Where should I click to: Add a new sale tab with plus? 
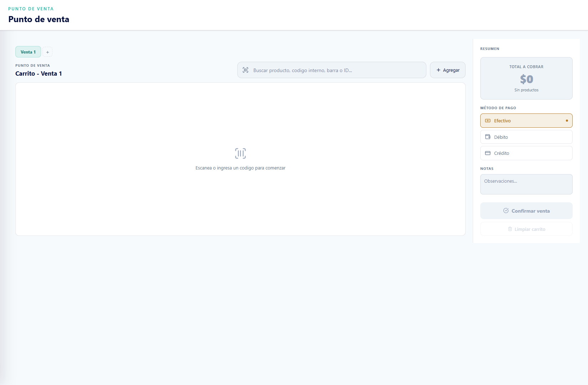pyautogui.click(x=47, y=52)
